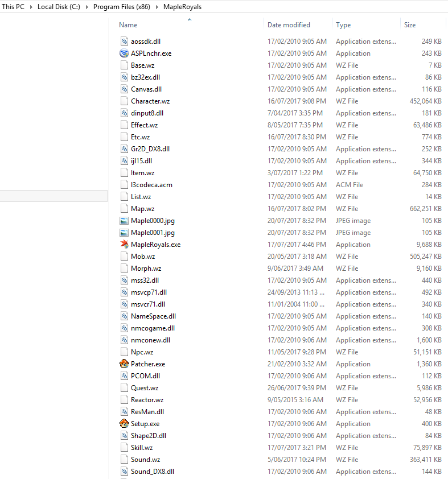Click the mss32.dll file icon
Image resolution: width=448 pixels, height=479 pixels.
pyautogui.click(x=124, y=280)
